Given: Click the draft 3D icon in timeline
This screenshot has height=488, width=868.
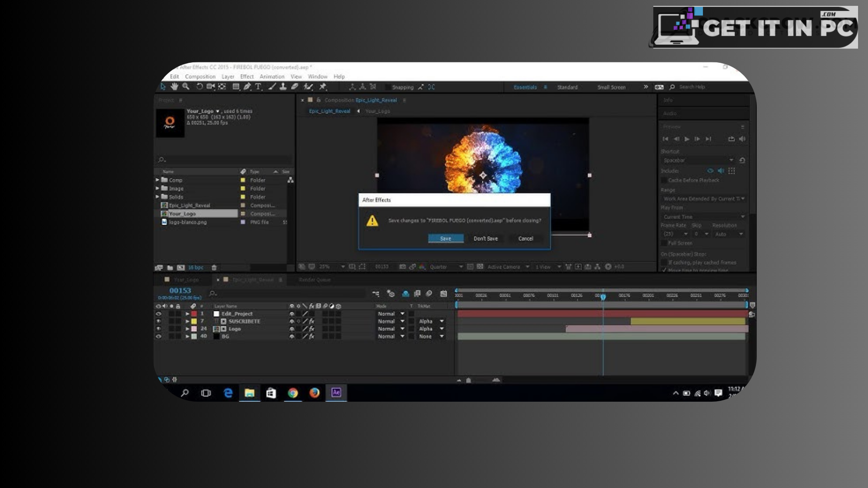Looking at the screenshot, I should (391, 294).
